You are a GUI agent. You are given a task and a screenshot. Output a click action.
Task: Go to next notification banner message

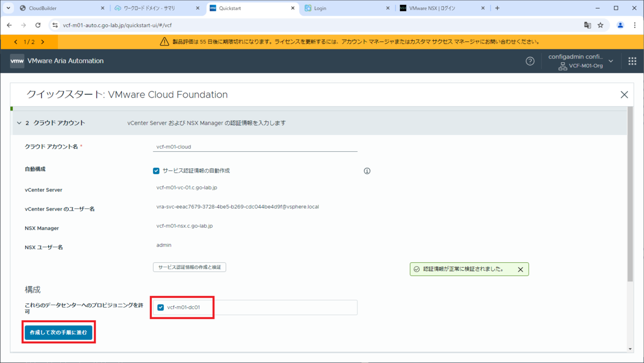(42, 42)
